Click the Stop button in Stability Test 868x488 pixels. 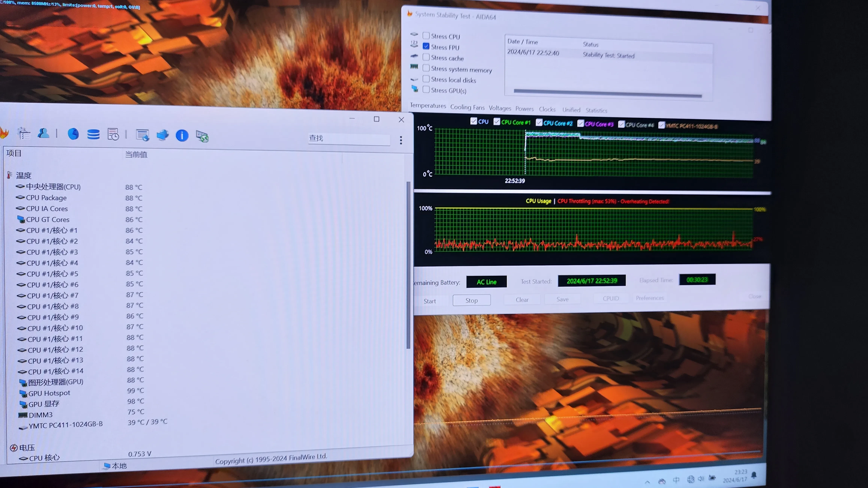(471, 300)
